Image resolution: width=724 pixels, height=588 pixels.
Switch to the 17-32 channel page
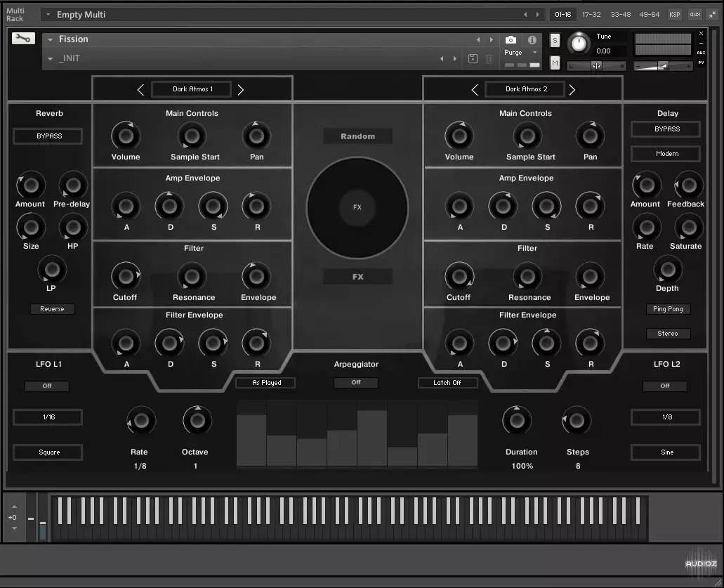click(591, 14)
